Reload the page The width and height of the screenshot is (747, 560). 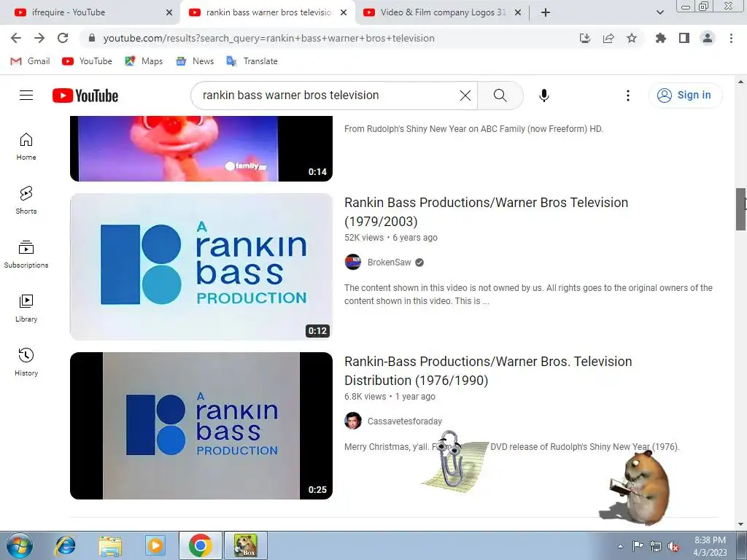tap(63, 38)
